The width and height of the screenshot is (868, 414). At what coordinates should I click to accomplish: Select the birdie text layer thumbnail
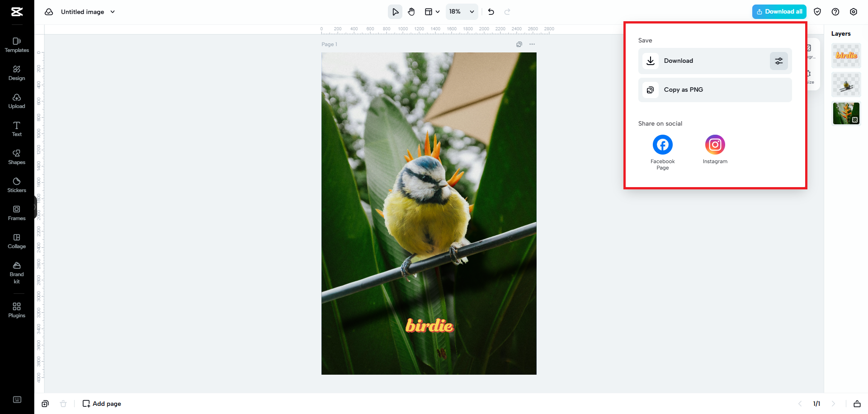[x=846, y=56]
